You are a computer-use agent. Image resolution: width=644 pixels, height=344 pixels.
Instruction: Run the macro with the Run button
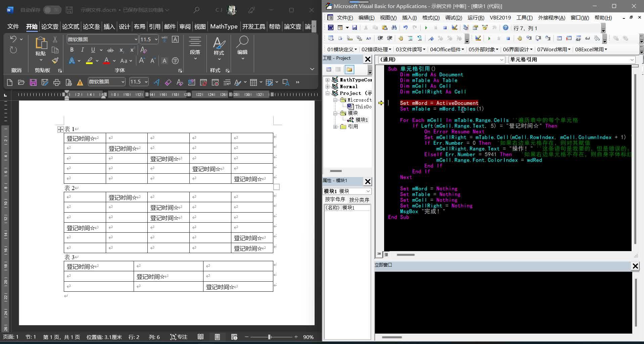pyautogui.click(x=426, y=28)
